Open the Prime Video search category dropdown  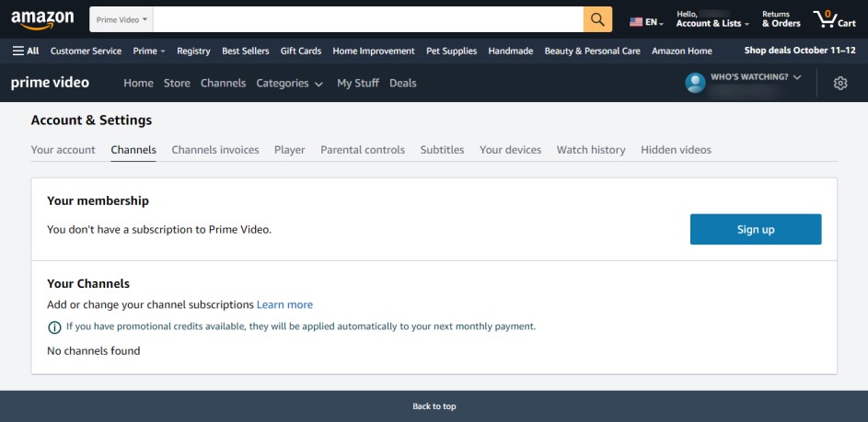coord(122,19)
